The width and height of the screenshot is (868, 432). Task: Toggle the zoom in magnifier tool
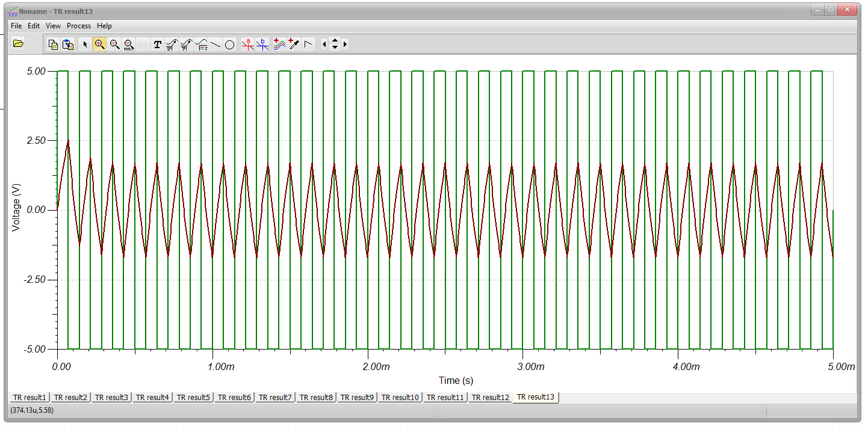[x=99, y=44]
